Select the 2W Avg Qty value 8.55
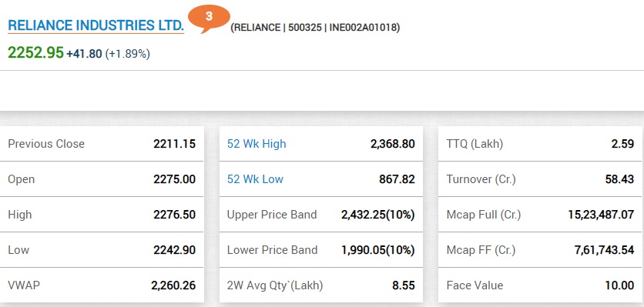Screen dimensions: 644x307 [404, 285]
